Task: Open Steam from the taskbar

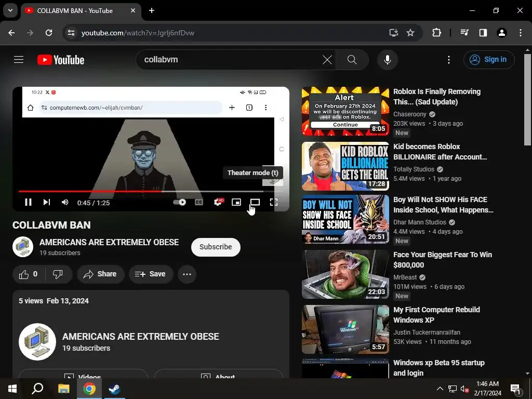Action: click(114, 389)
